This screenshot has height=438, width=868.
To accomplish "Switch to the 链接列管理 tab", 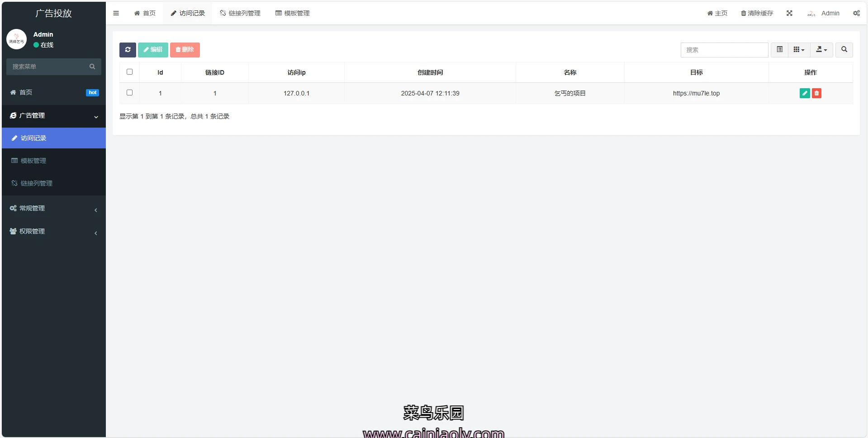I will tap(240, 13).
